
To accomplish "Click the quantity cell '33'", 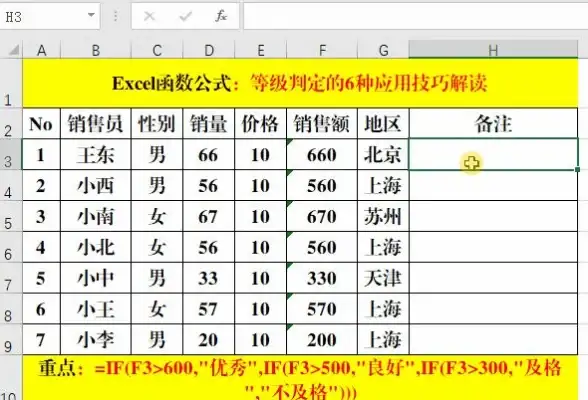I will 208,278.
